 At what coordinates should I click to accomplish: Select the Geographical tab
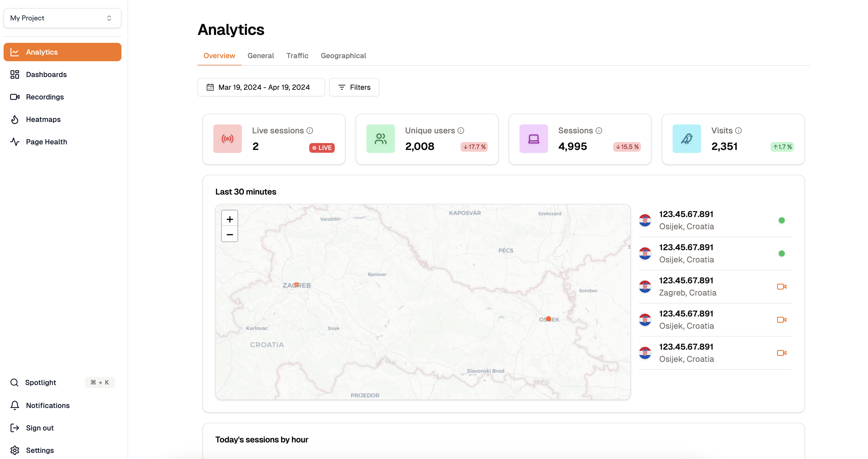click(x=343, y=56)
